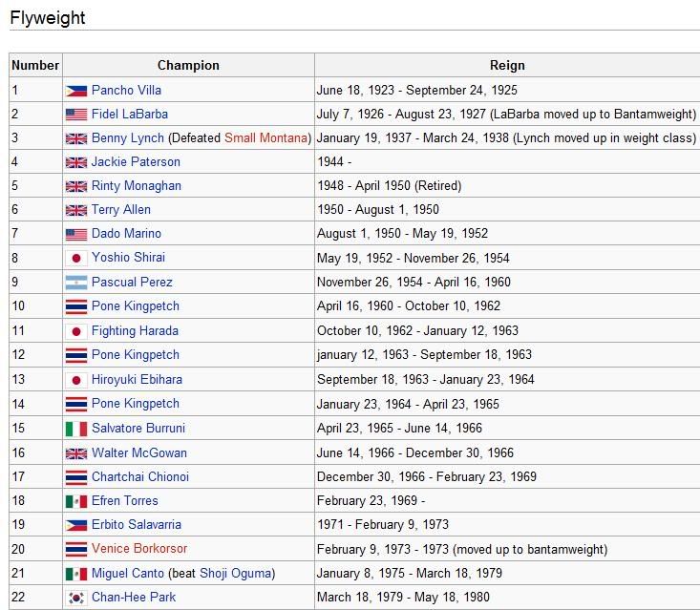Click the UK flag next to Walter McGowan

point(75,453)
